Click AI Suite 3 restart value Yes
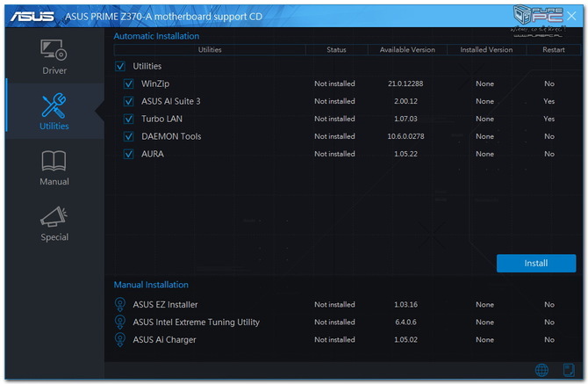Screen dimensions: 588x384 pyautogui.click(x=549, y=101)
